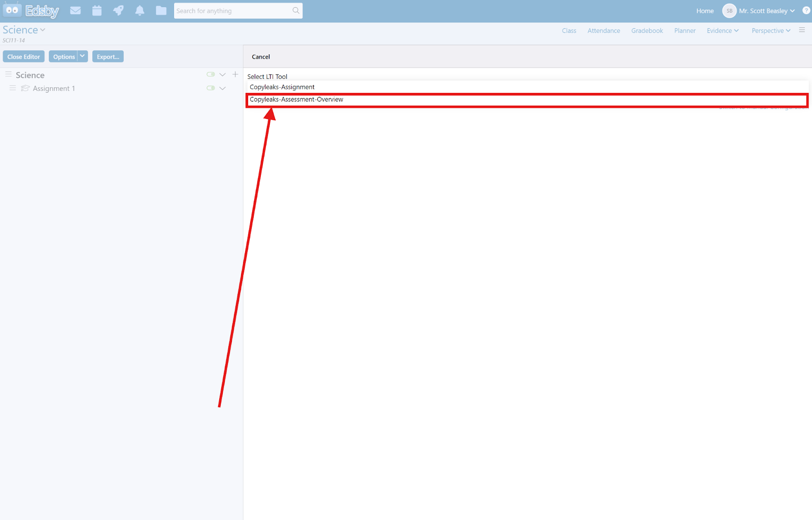The height and width of the screenshot is (520, 812).
Task: Click the Export... button
Action: point(108,56)
